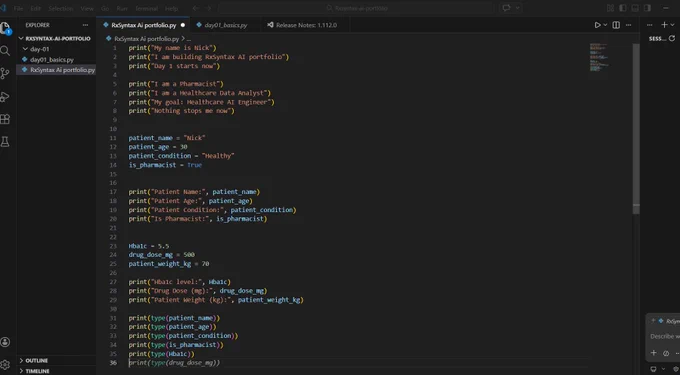
Task: Click the Copilot icon in status bar
Action: point(654,369)
